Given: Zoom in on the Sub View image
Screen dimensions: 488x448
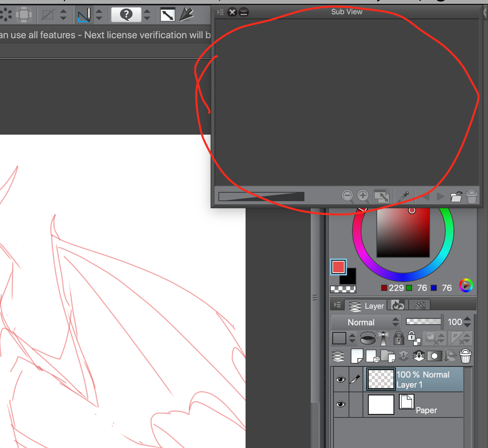Looking at the screenshot, I should pos(363,196).
